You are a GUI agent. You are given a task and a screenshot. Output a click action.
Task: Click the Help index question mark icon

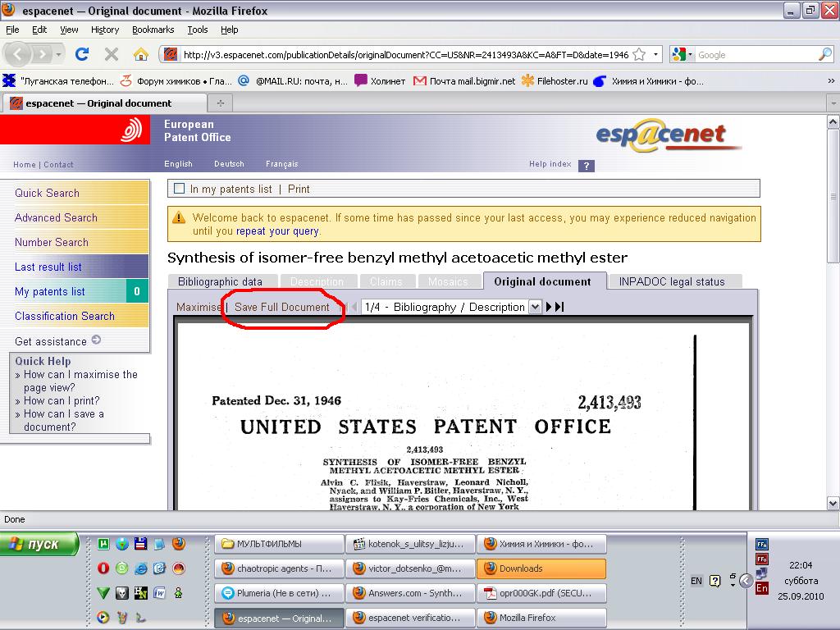586,166
